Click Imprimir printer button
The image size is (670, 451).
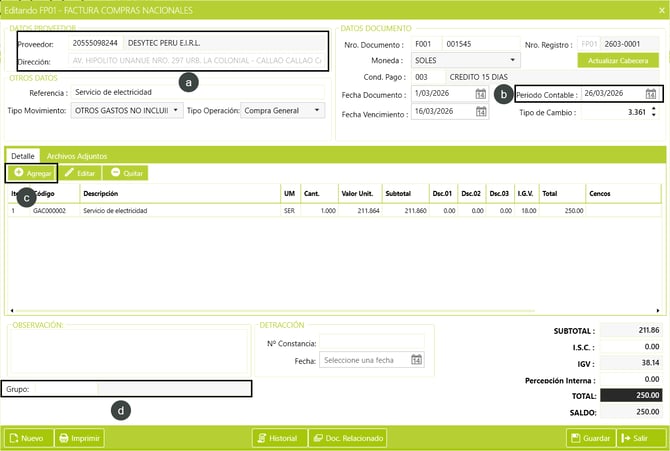[x=79, y=438]
